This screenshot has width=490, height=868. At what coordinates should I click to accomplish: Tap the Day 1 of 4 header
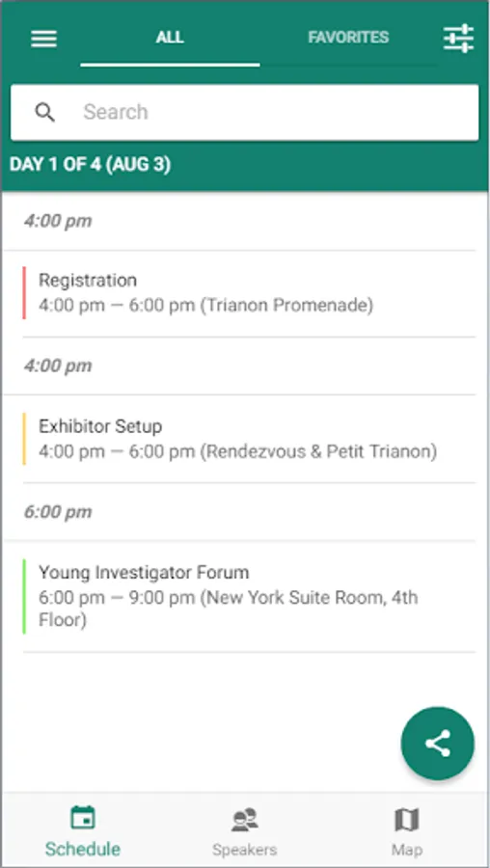[x=91, y=165]
